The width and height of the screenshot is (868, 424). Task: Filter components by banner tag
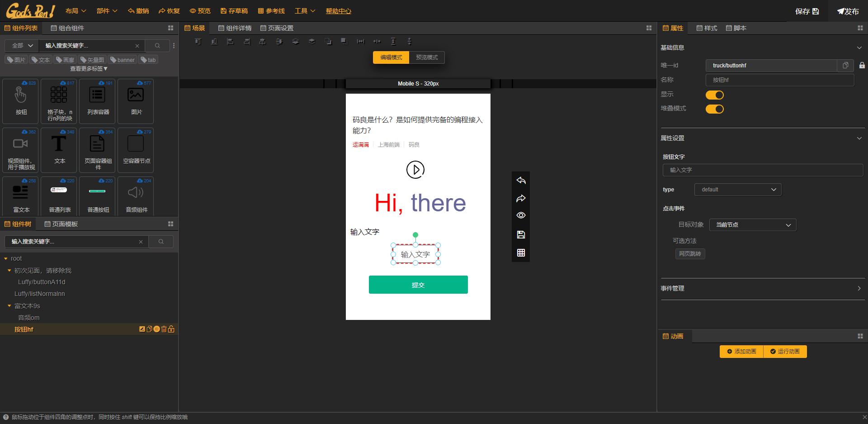[122, 60]
